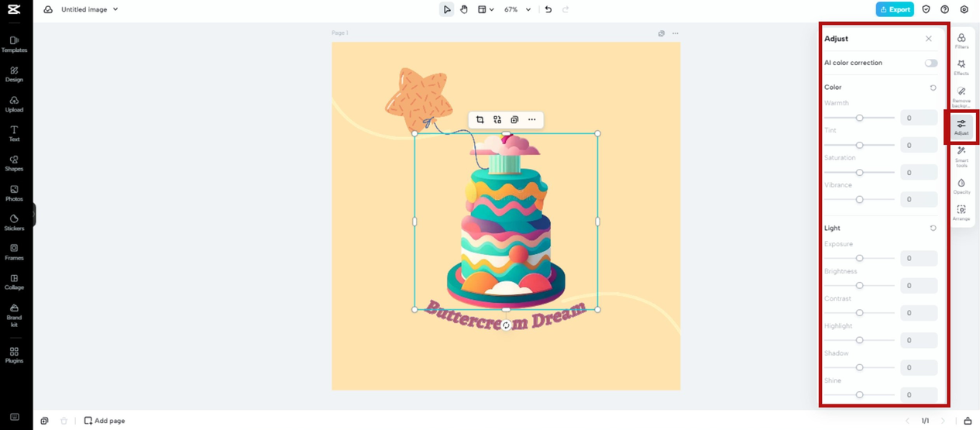Click the Contrast value input field
This screenshot has height=430, width=980.
pyautogui.click(x=919, y=313)
